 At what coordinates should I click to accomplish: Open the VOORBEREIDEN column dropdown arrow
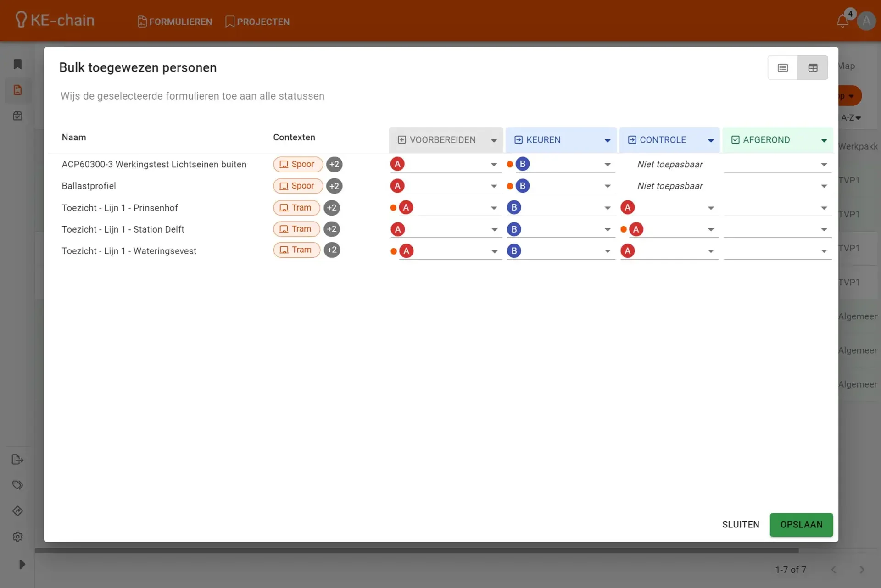click(x=494, y=140)
